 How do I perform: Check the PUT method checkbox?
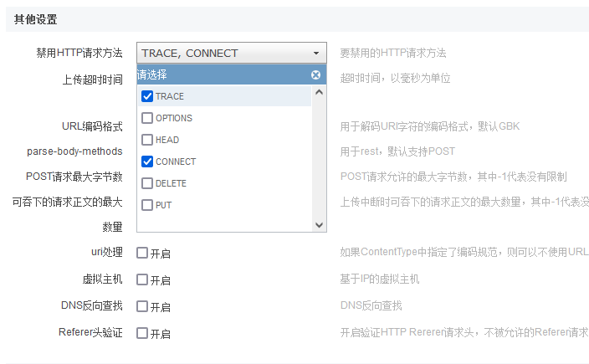(x=147, y=205)
